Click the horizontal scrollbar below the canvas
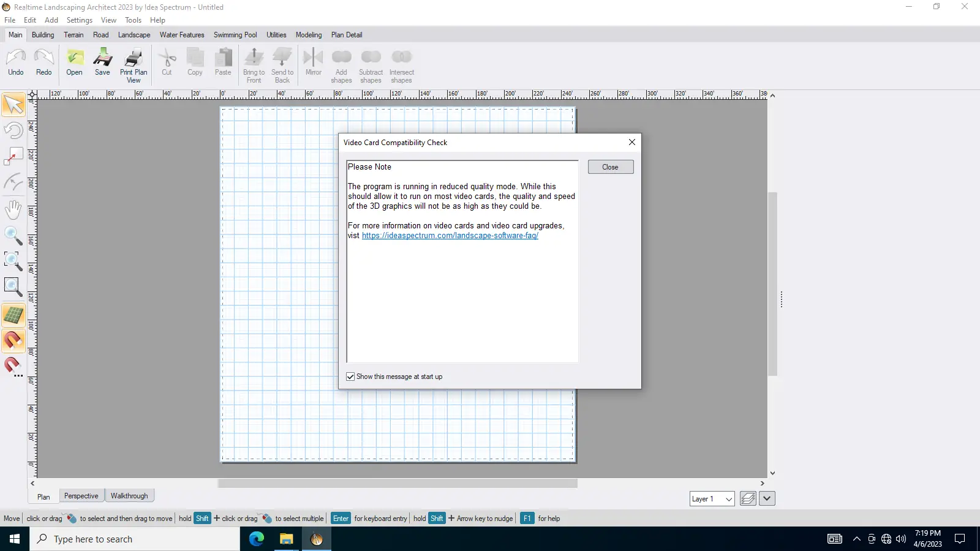This screenshot has width=980, height=551. pyautogui.click(x=398, y=484)
